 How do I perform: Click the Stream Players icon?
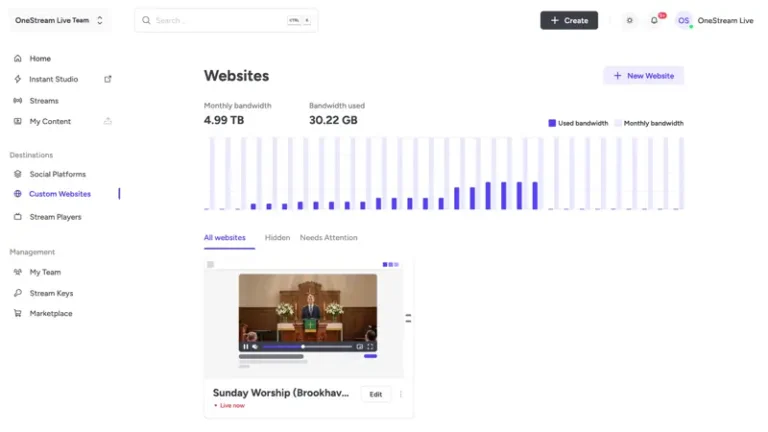[x=18, y=216]
